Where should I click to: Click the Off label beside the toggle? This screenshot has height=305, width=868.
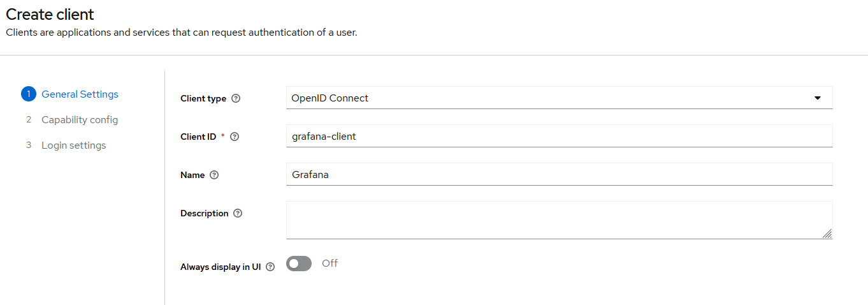click(329, 263)
